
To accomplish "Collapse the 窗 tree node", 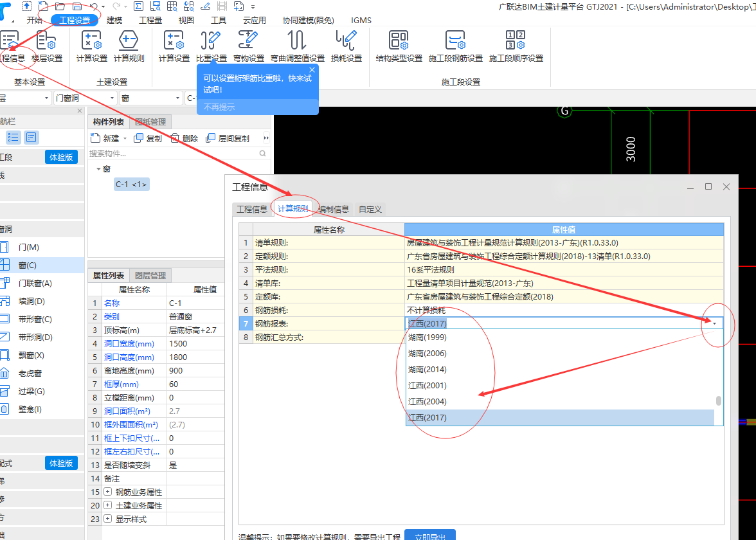I will click(x=98, y=168).
